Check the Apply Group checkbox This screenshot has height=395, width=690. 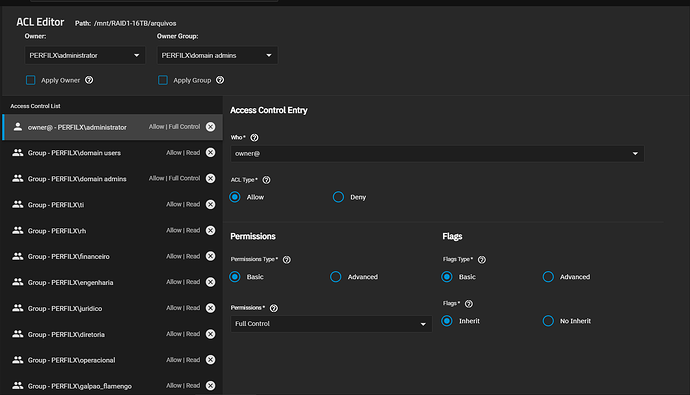point(163,80)
